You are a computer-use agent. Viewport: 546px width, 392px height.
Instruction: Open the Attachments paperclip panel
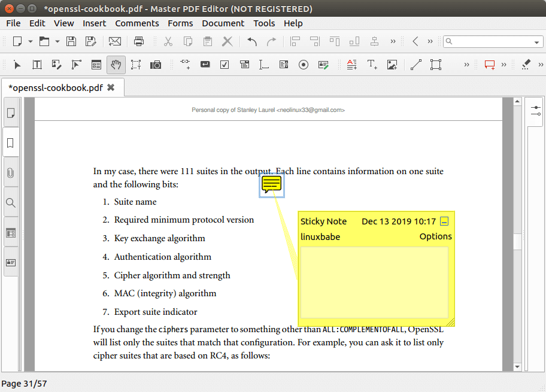point(11,173)
